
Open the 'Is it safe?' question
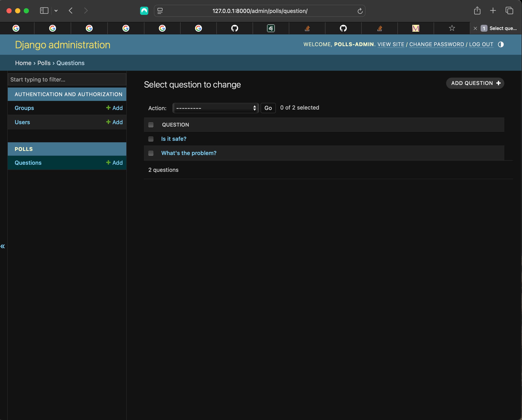174,139
